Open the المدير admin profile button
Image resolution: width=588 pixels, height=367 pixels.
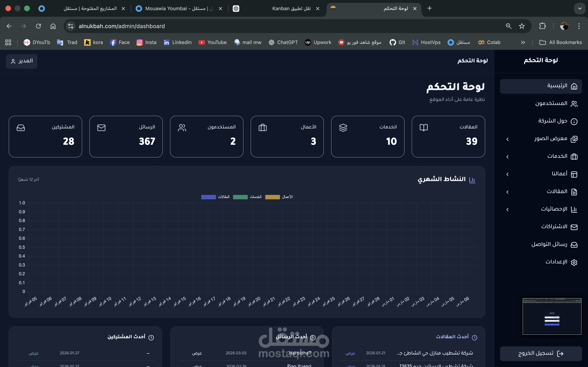[x=22, y=61]
